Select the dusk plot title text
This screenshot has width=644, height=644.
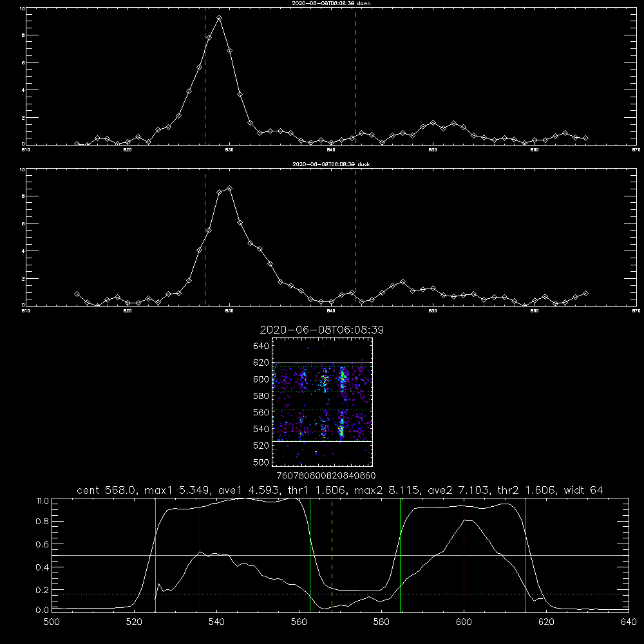(x=331, y=164)
